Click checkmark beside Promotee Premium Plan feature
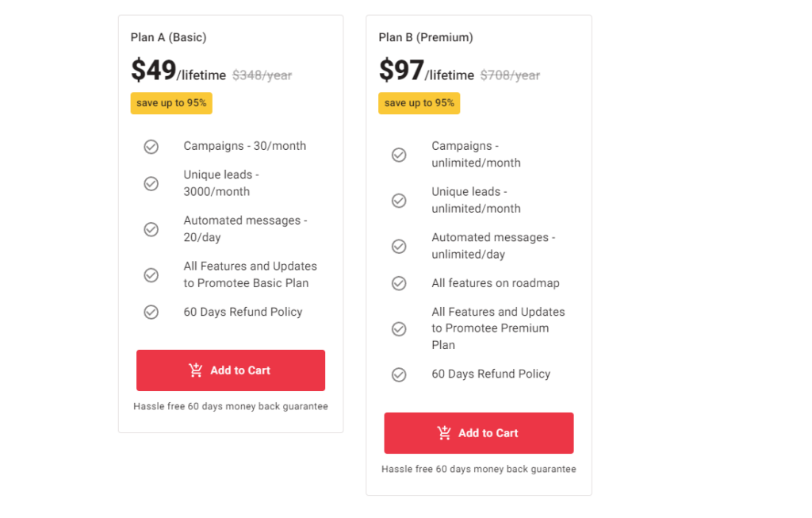The image size is (812, 518). tap(399, 328)
